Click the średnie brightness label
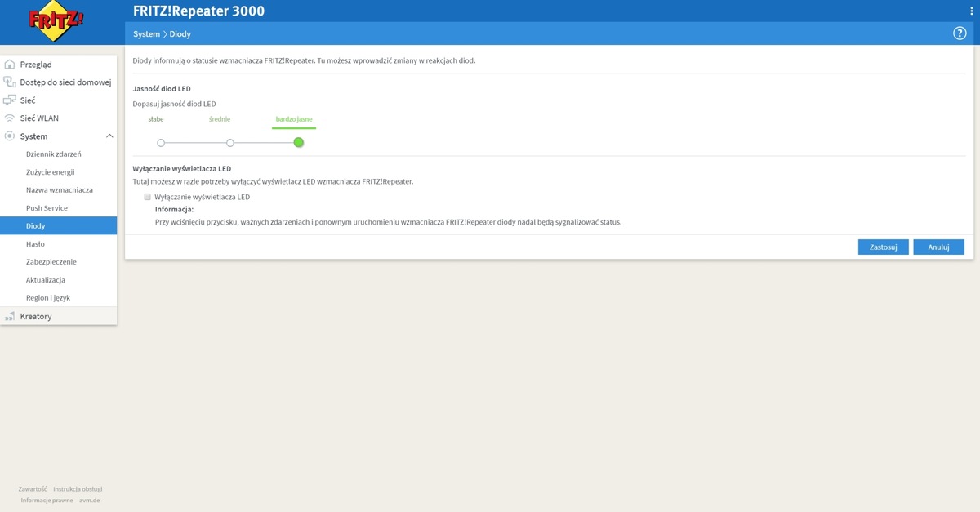This screenshot has height=512, width=980. pyautogui.click(x=220, y=119)
